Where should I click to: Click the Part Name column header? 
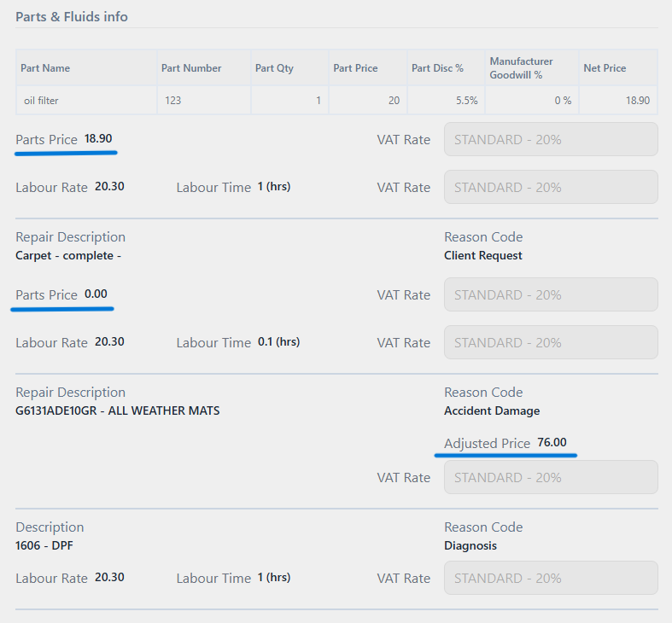(x=47, y=68)
